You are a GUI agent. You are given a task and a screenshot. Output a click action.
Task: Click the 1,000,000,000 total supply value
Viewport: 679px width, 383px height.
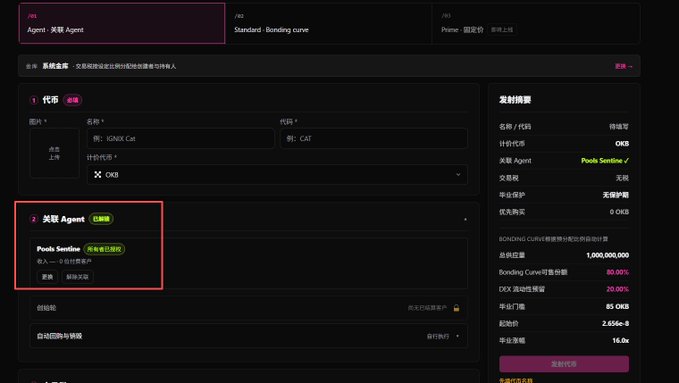(607, 255)
